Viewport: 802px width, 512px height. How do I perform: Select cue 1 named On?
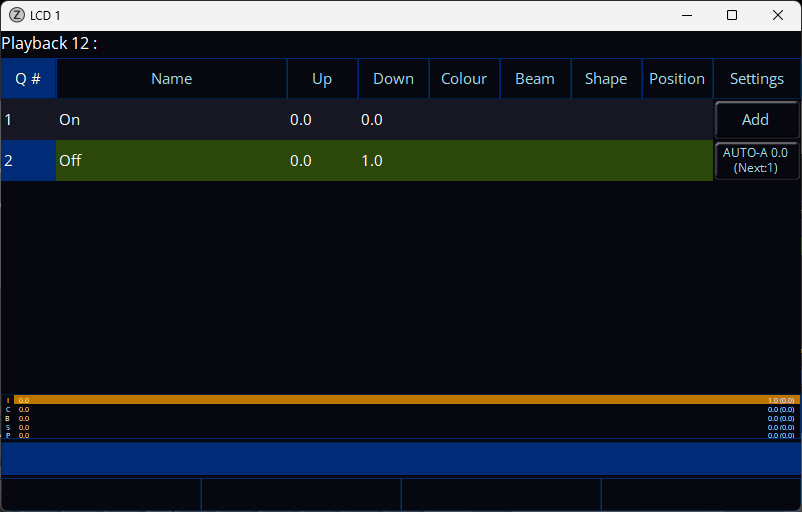[170, 120]
